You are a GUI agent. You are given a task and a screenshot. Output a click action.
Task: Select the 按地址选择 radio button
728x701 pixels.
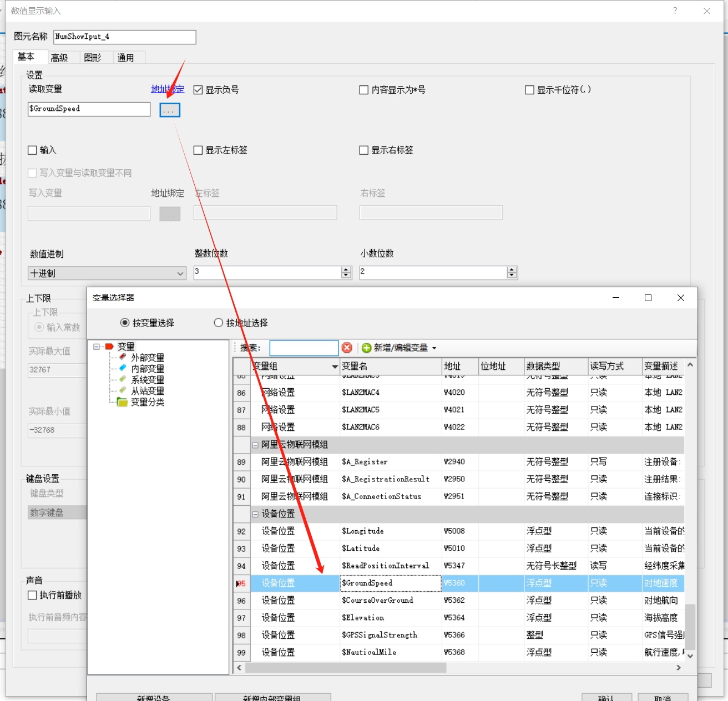pyautogui.click(x=219, y=323)
